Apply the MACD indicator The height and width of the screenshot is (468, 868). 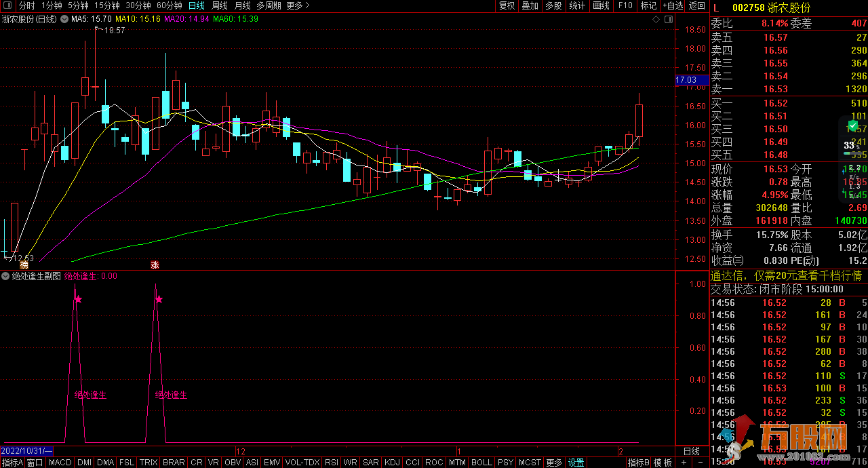pyautogui.click(x=60, y=463)
